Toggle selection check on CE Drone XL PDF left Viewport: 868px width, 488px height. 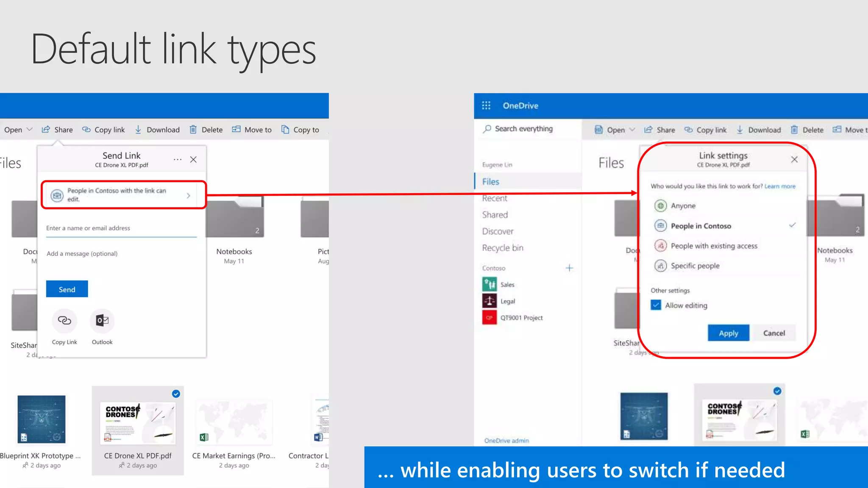[176, 394]
